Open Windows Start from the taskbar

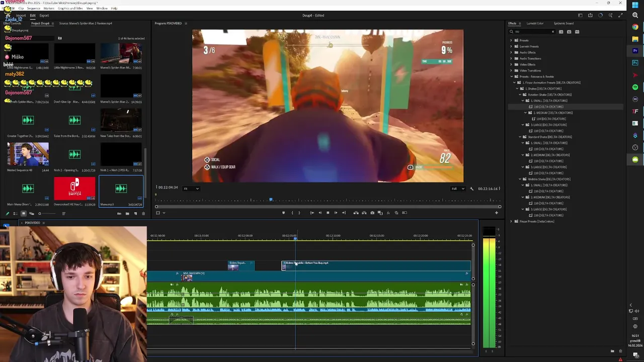(635, 5)
